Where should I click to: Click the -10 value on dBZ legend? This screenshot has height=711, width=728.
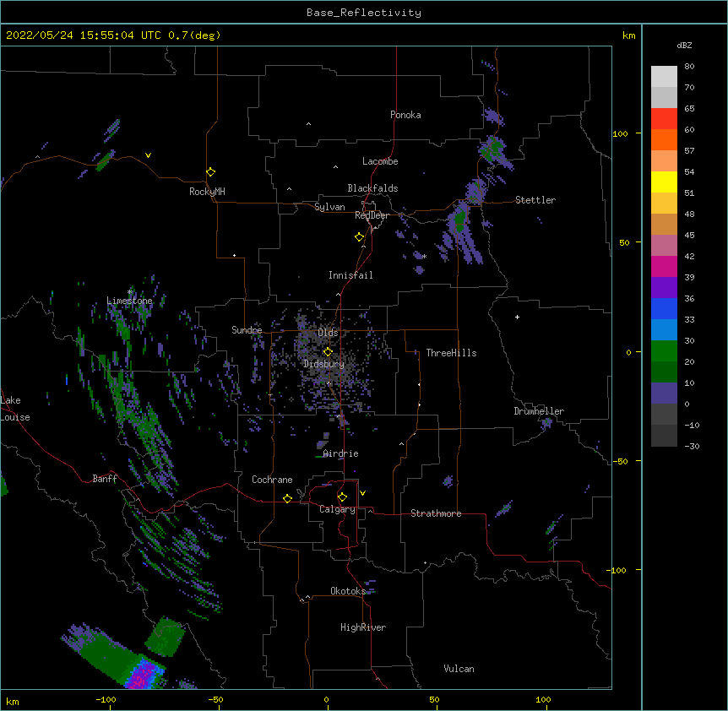coord(692,425)
